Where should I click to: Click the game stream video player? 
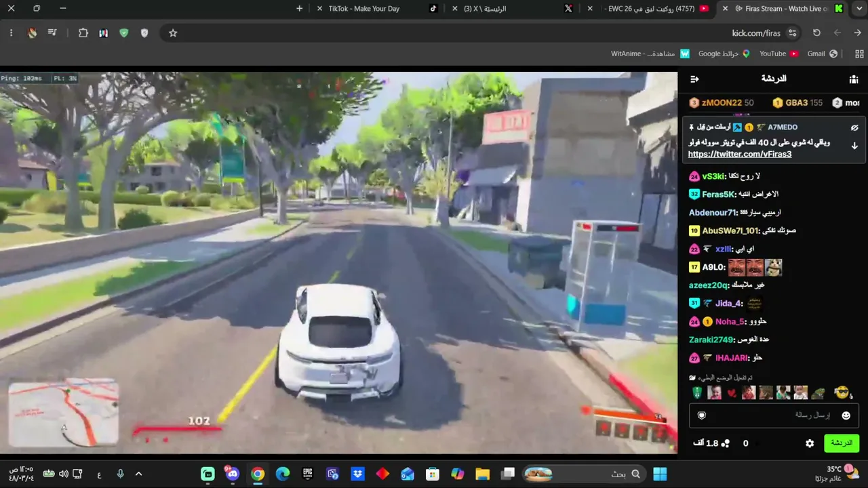(x=338, y=262)
